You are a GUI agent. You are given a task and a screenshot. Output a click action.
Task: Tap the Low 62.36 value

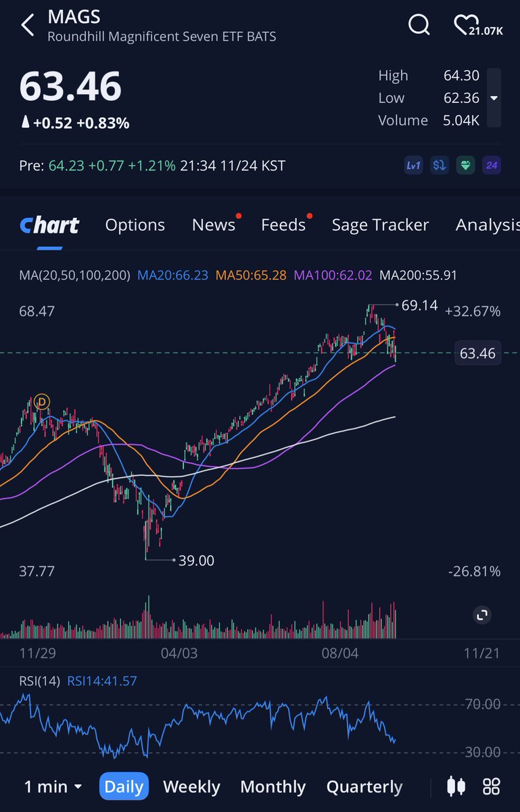[x=462, y=98]
